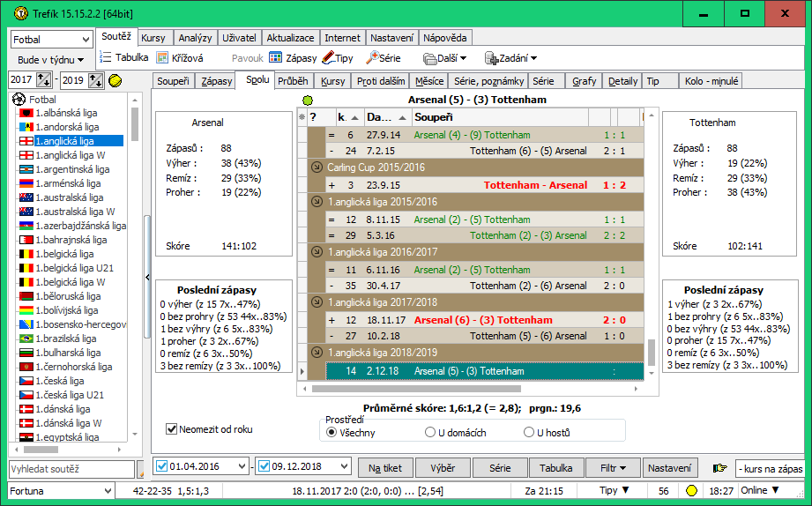The image size is (812, 506).
Task: Collapse the 1.anglická liga 2015/2016 group
Action: pos(317,202)
